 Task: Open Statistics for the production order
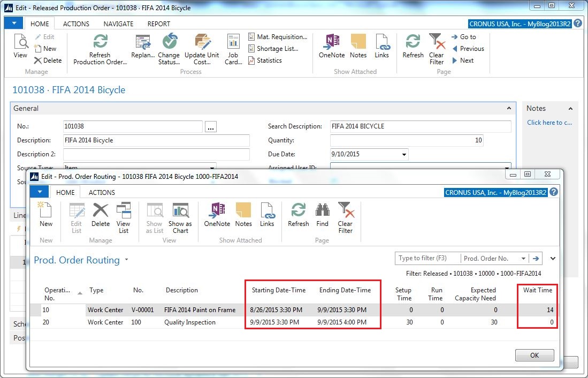(x=265, y=60)
